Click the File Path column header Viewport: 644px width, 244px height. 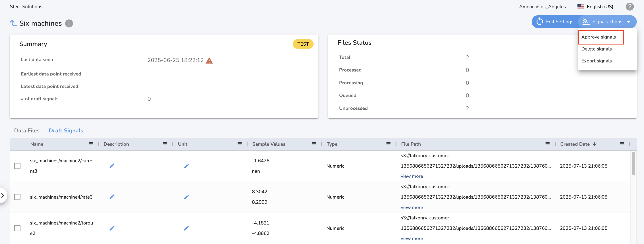[x=411, y=144]
